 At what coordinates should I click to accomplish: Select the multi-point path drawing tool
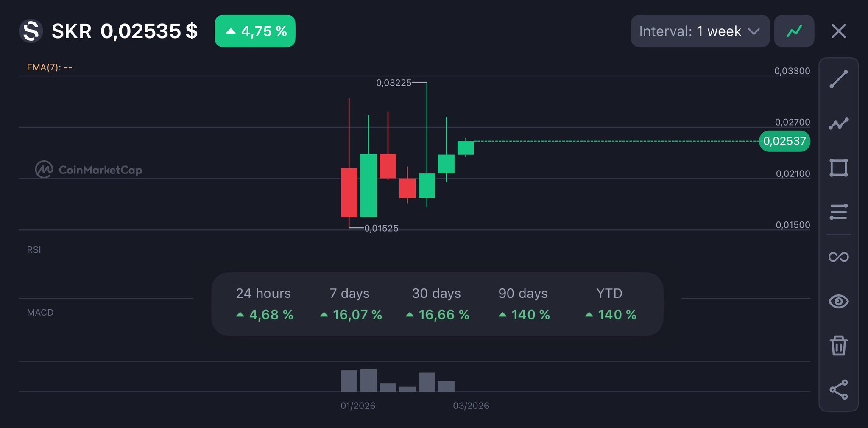[x=838, y=123]
